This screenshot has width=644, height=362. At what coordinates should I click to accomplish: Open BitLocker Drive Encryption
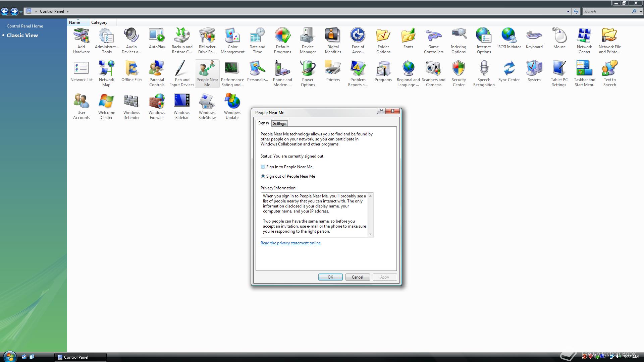[207, 41]
